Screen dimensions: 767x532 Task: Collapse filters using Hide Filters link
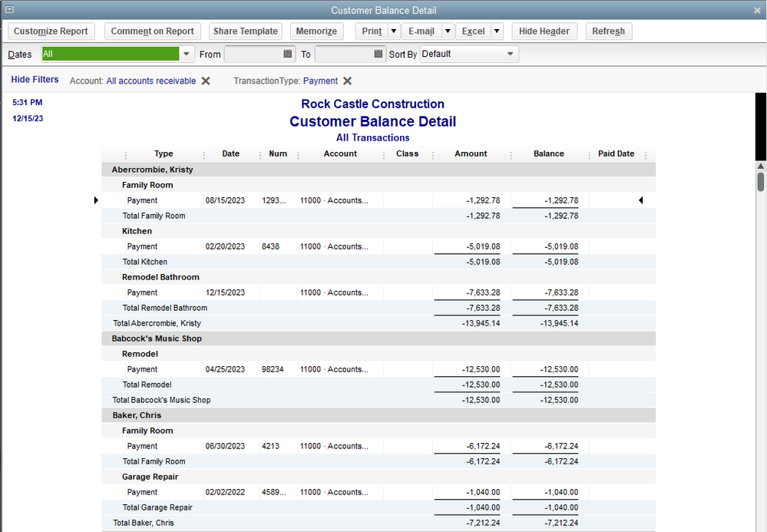pos(35,79)
